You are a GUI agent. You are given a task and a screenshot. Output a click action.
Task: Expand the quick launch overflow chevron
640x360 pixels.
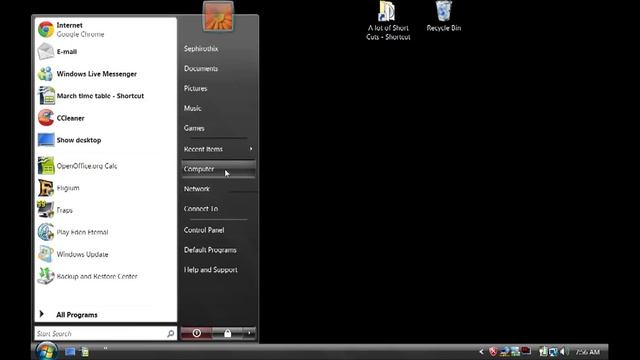(x=105, y=348)
